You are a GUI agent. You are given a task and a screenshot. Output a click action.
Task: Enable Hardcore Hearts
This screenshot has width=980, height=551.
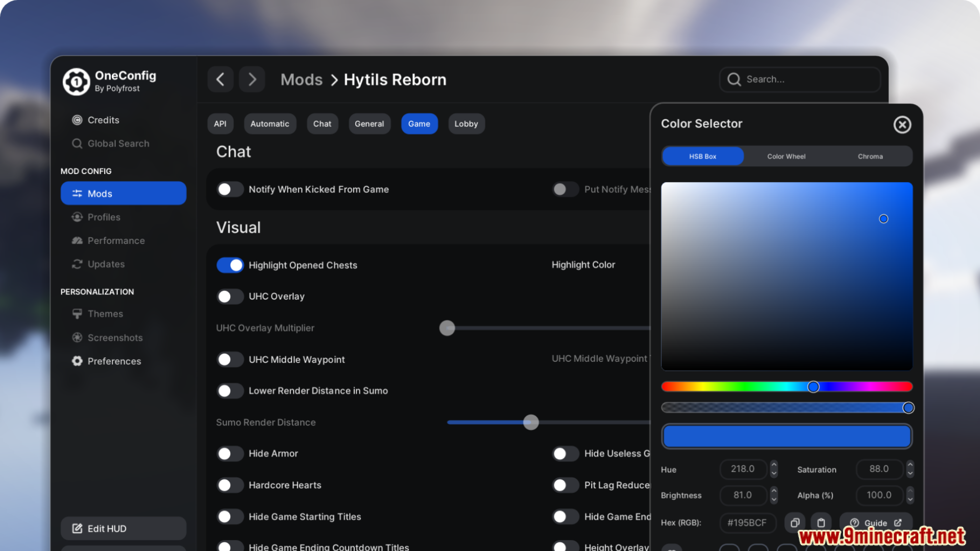point(230,485)
